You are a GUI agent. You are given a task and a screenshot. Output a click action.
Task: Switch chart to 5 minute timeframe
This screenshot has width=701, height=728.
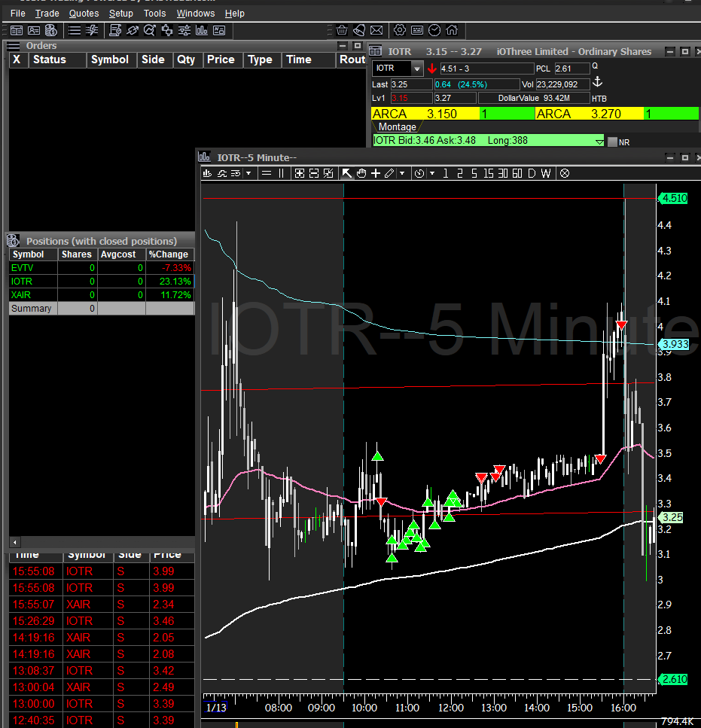pyautogui.click(x=474, y=174)
